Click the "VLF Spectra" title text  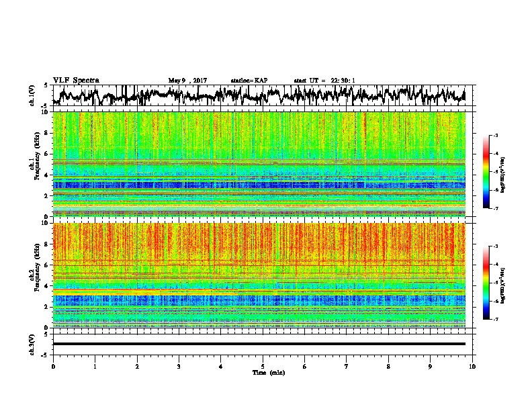tap(76, 81)
